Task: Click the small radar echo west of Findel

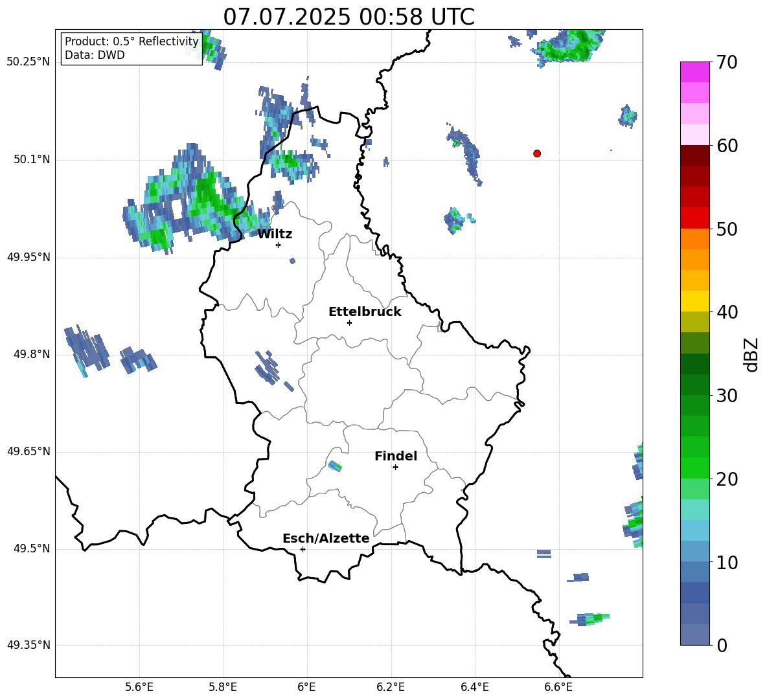Action: [x=335, y=466]
